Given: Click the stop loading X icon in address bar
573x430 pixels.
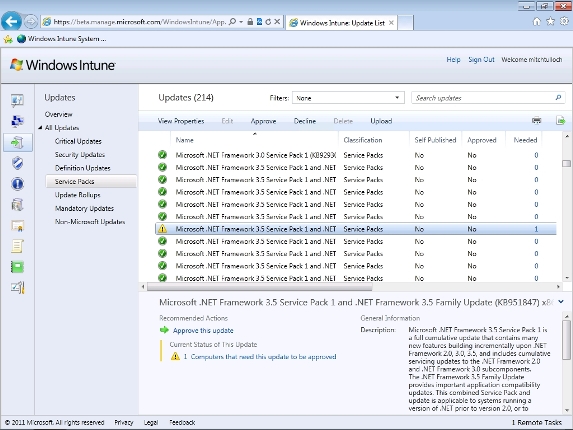Looking at the screenshot, I should [x=277, y=22].
